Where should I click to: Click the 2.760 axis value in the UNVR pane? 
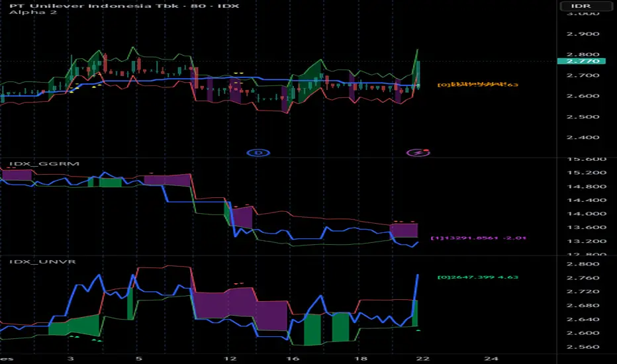coord(583,278)
